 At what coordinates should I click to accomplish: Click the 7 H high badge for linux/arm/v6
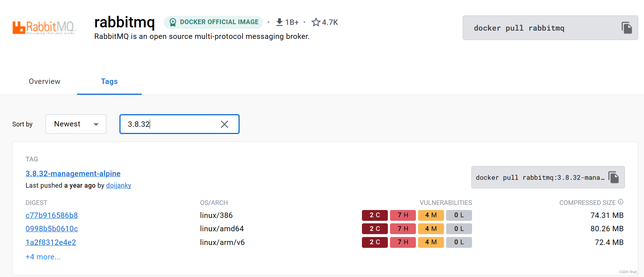click(x=403, y=242)
